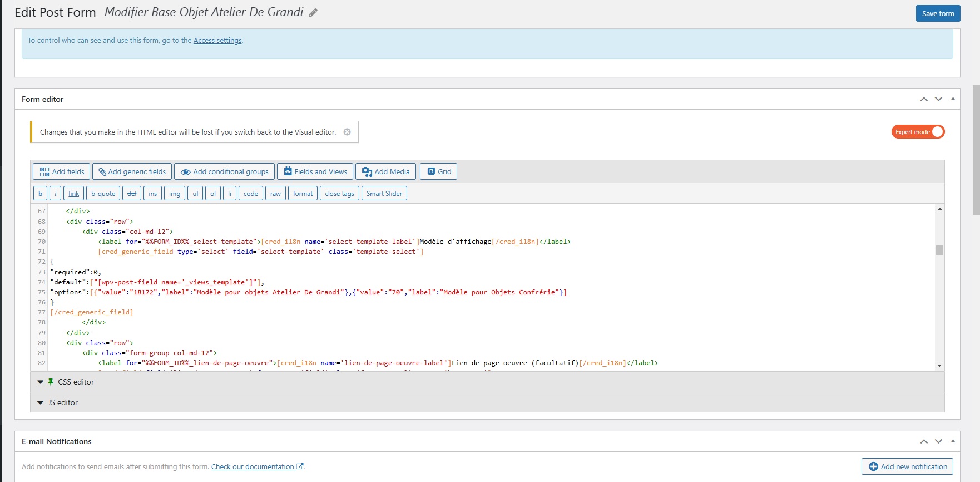The width and height of the screenshot is (980, 482).
Task: Insert a ul list tag
Action: point(195,193)
